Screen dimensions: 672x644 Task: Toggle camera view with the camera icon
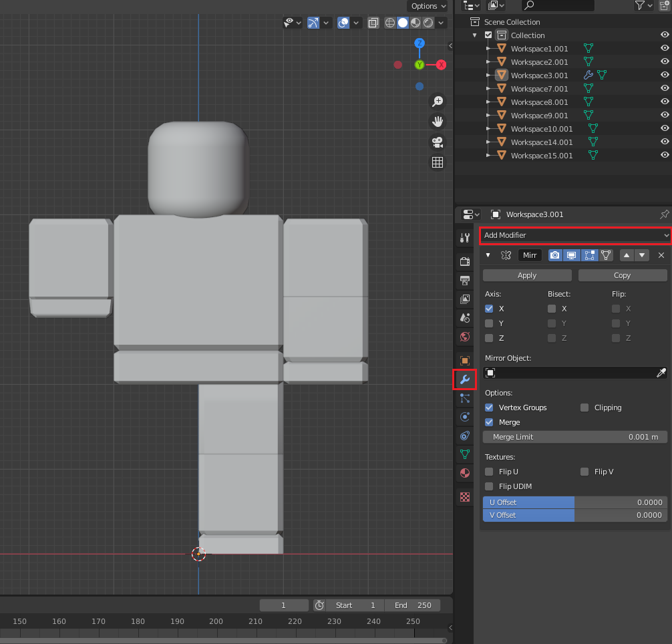coord(437,142)
